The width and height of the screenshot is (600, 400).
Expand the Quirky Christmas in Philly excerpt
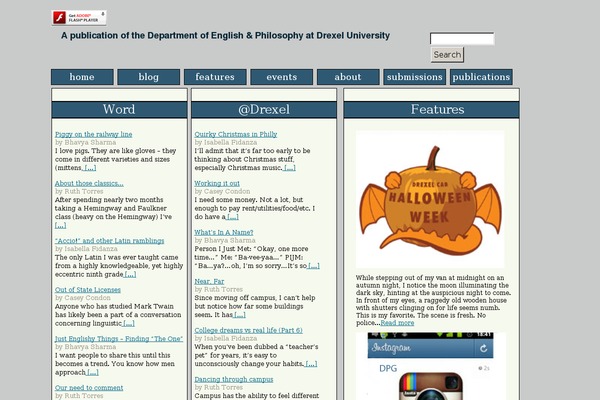[289, 168]
